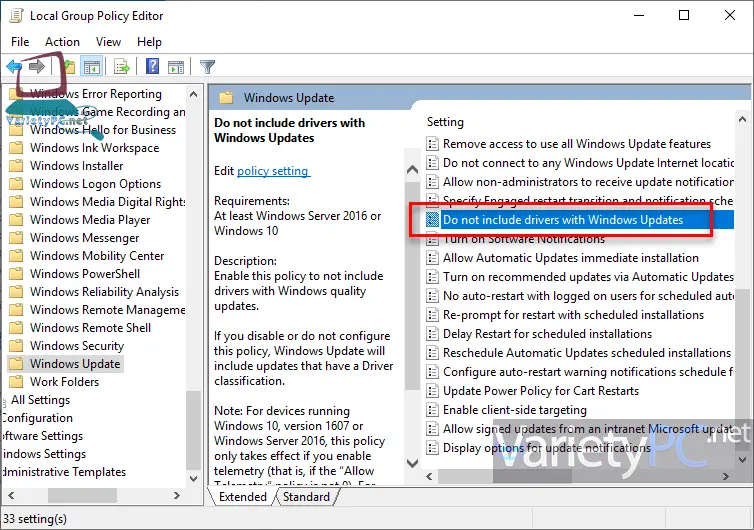Image resolution: width=754 pixels, height=530 pixels.
Task: Click tree pane scroll down arrow
Action: point(193,479)
